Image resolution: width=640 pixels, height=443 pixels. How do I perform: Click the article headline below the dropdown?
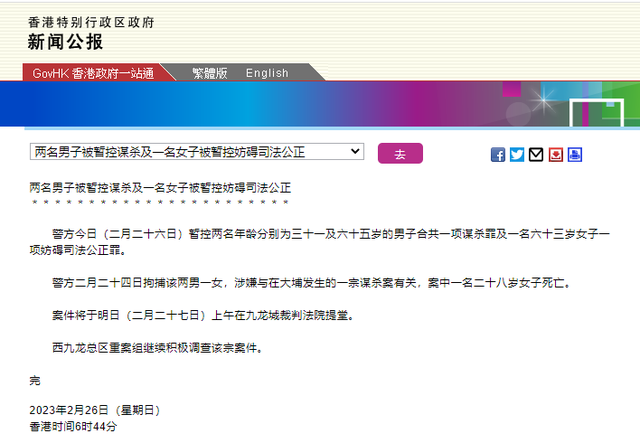(160, 188)
